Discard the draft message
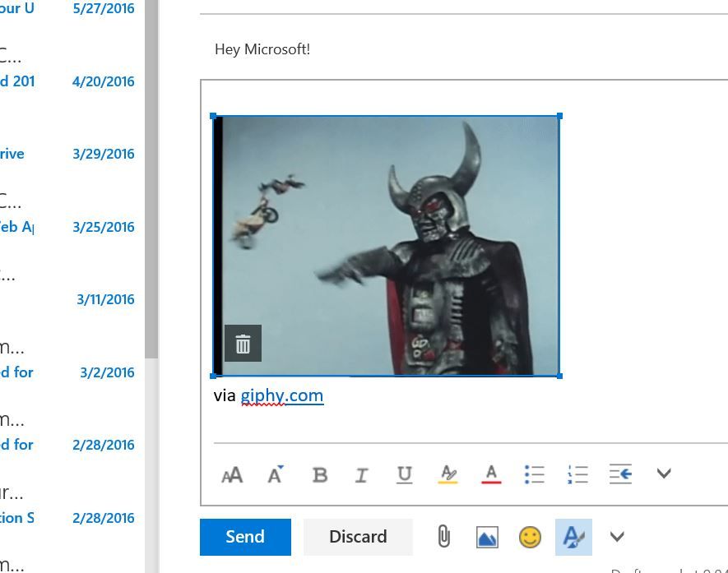Image resolution: width=728 pixels, height=573 pixels. [x=358, y=537]
